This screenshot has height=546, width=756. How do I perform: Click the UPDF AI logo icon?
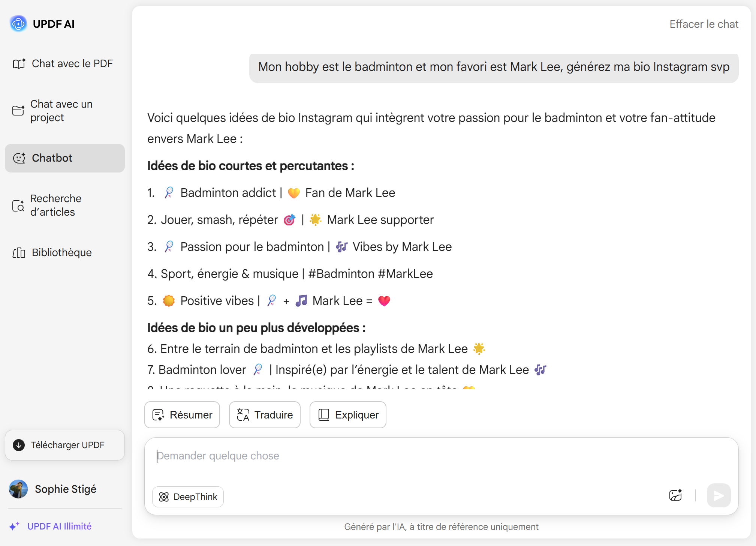(18, 24)
